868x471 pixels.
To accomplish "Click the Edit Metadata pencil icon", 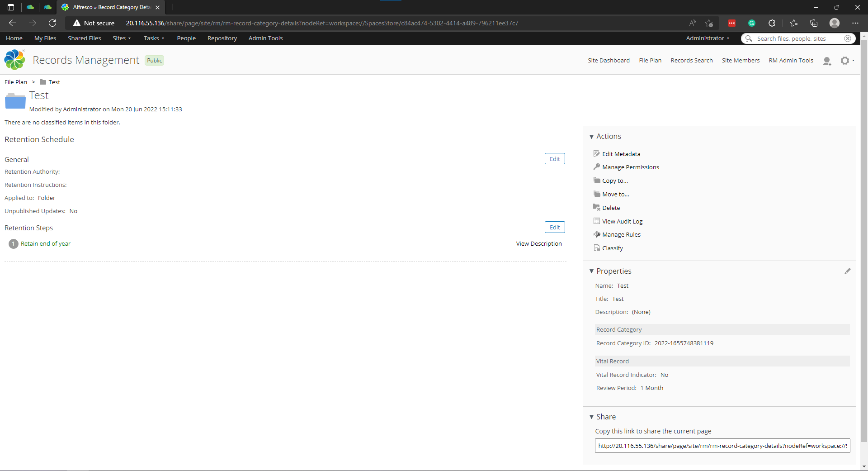I will click(x=597, y=153).
